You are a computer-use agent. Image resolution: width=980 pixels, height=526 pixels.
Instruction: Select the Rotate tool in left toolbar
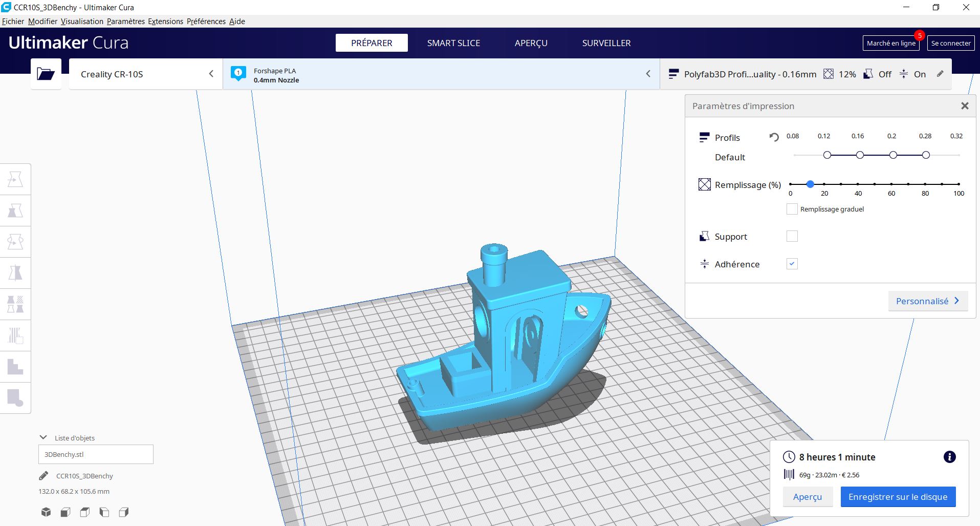pos(15,242)
